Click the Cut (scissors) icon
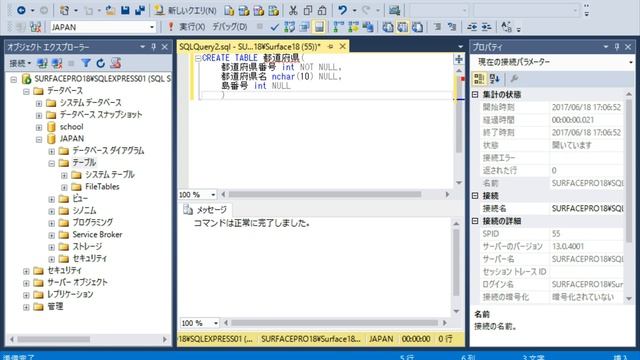The image size is (640, 360). (x=293, y=10)
